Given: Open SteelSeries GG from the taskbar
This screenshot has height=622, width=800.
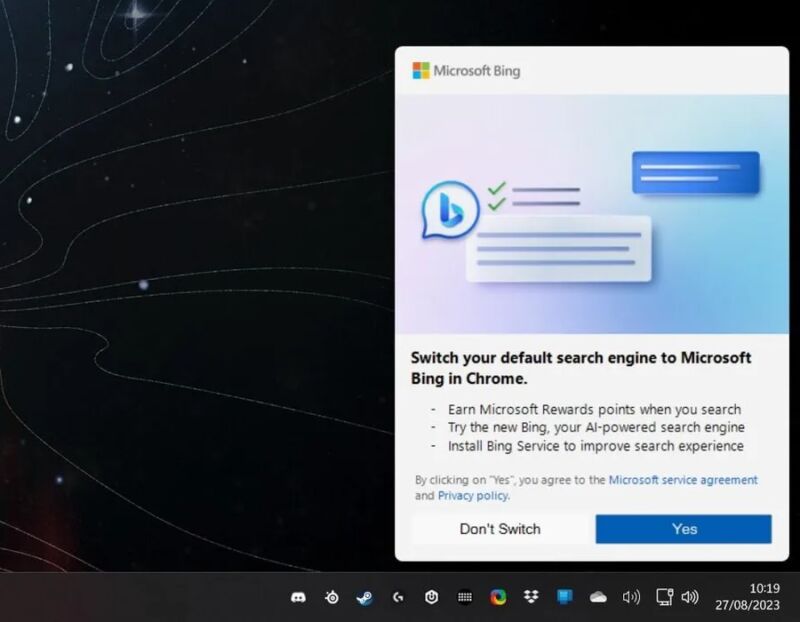Looking at the screenshot, I should [331, 597].
